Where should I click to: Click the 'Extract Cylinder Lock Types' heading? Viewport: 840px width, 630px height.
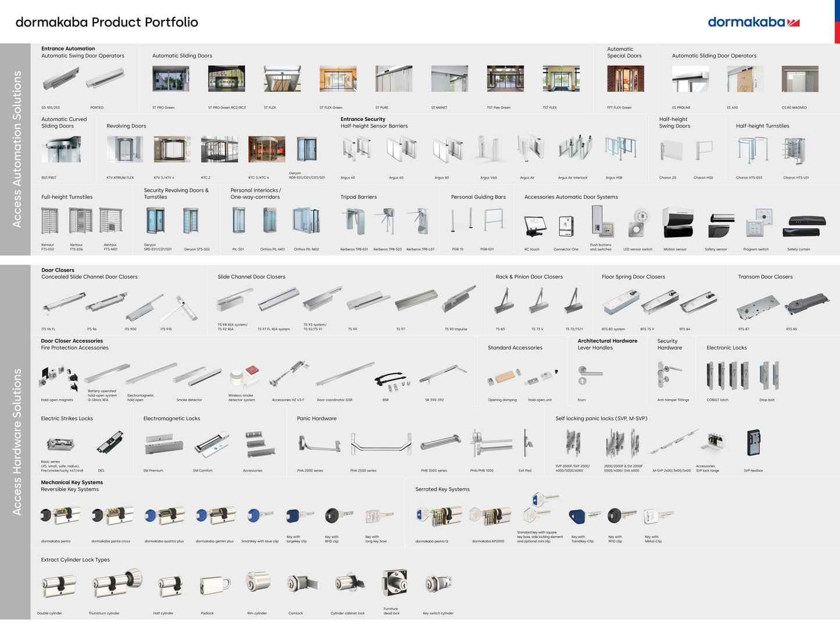pos(76,560)
